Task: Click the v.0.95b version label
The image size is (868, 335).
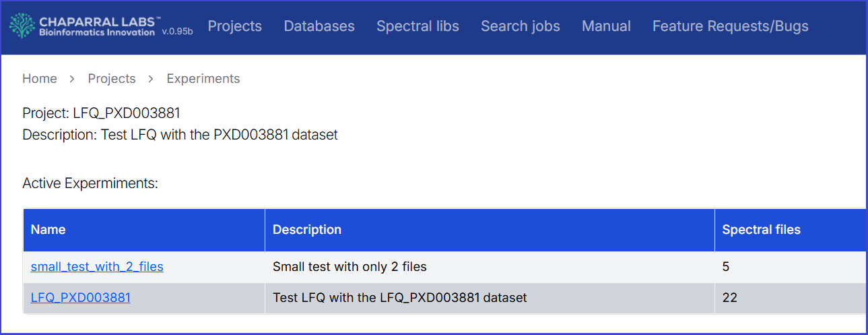Action: click(177, 32)
